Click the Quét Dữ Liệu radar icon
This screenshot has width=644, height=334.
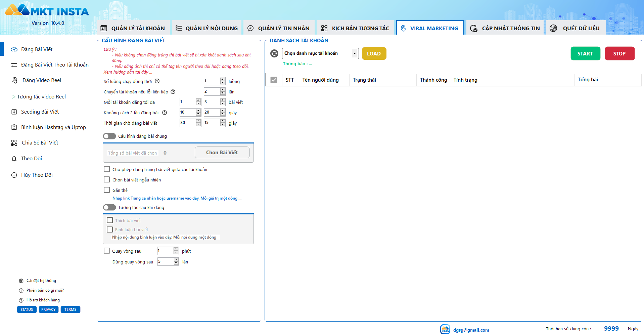(x=553, y=28)
